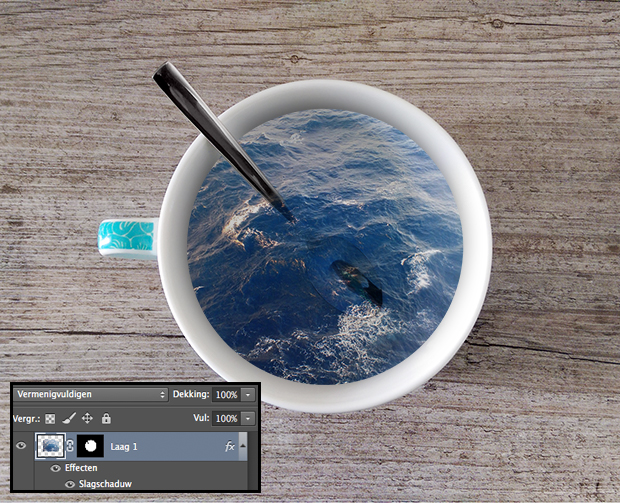The image size is (620, 503).
Task: Open the fx layer style icon
Action: click(x=230, y=446)
